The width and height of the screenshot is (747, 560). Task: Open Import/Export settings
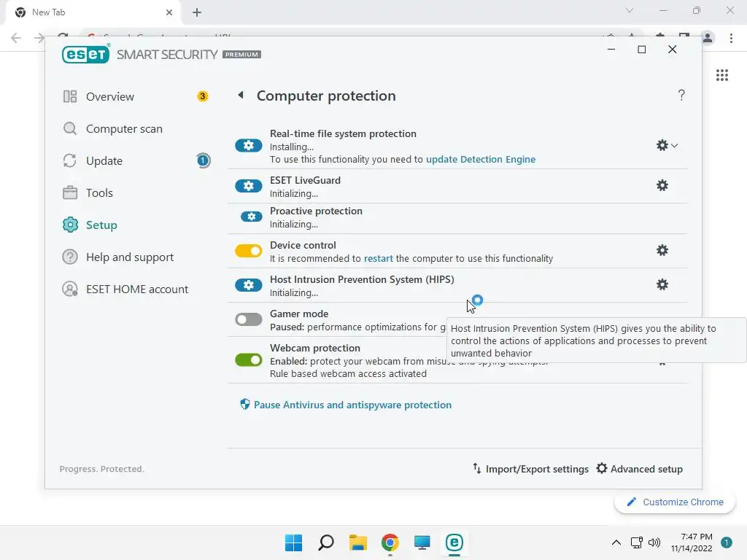(x=530, y=469)
